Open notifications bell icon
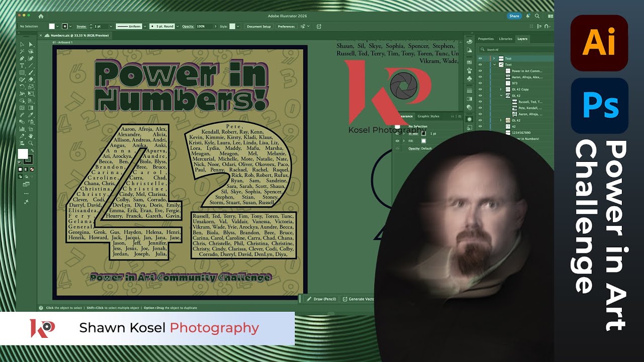 point(528,16)
